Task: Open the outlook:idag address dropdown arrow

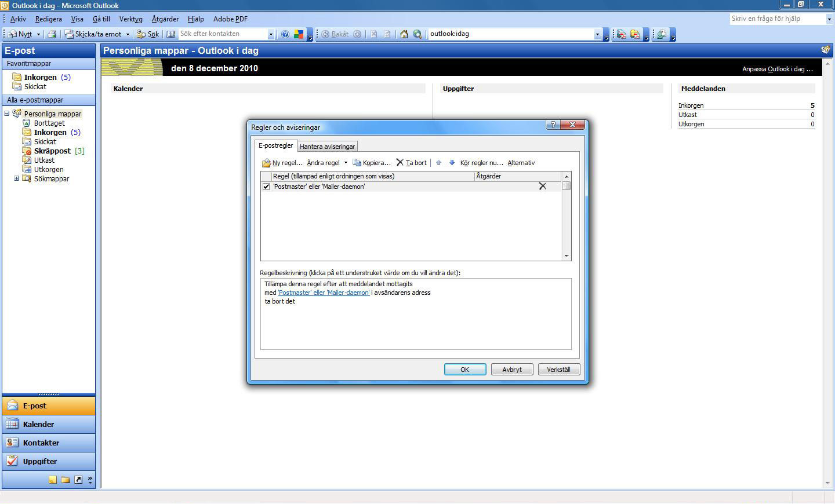Action: coord(597,34)
